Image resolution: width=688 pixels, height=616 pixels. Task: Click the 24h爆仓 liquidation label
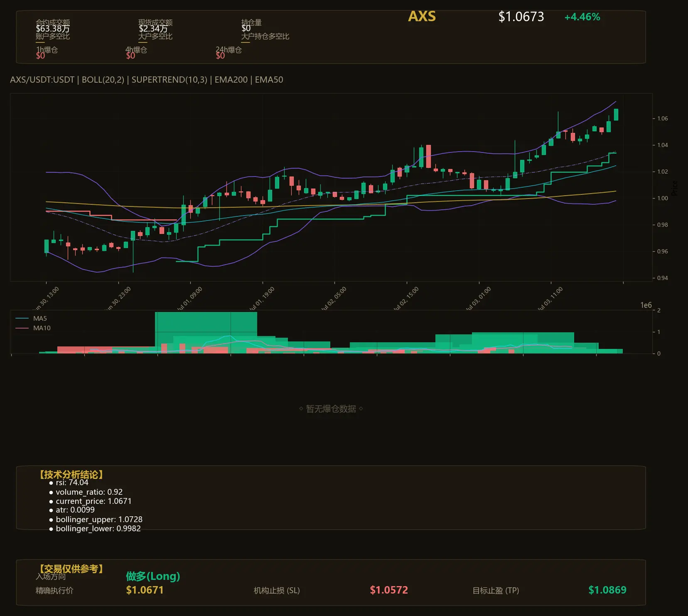pos(229,50)
